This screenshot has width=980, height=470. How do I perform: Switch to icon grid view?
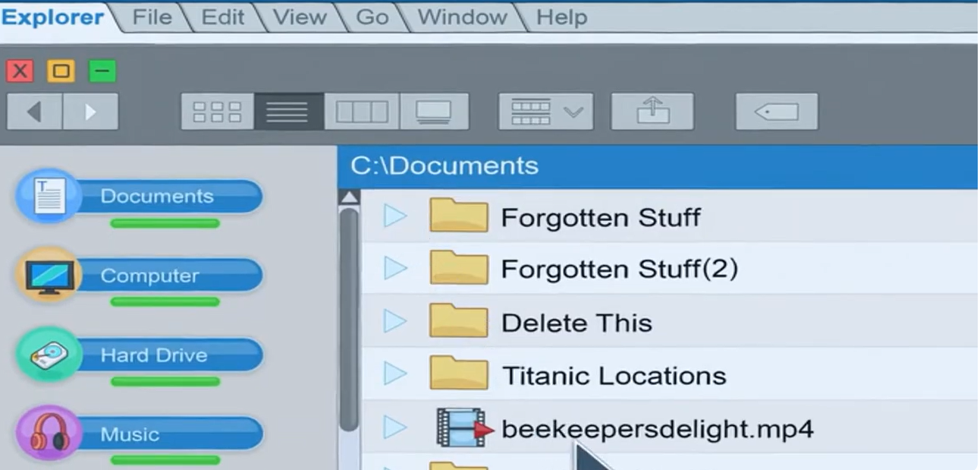tap(217, 112)
